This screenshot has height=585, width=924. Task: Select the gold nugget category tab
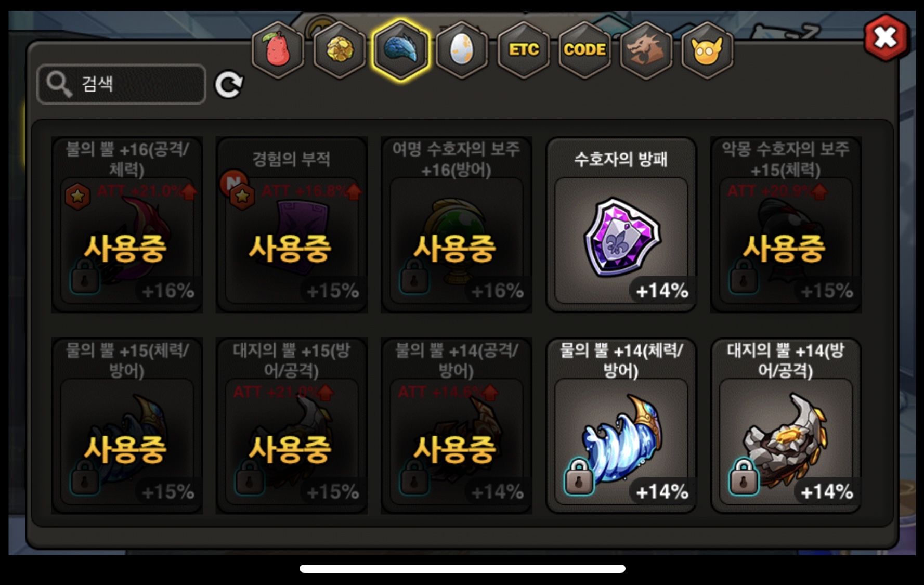[x=340, y=50]
